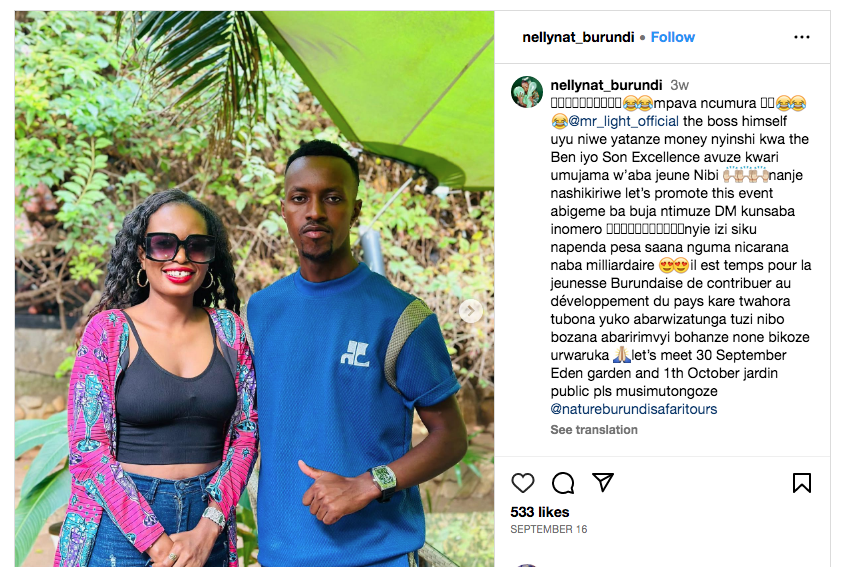View the list of 533 likes
This screenshot has width=859, height=567.
540,512
